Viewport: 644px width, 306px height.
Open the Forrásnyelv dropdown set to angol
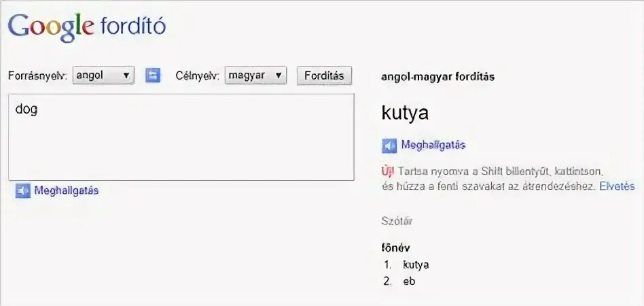103,75
